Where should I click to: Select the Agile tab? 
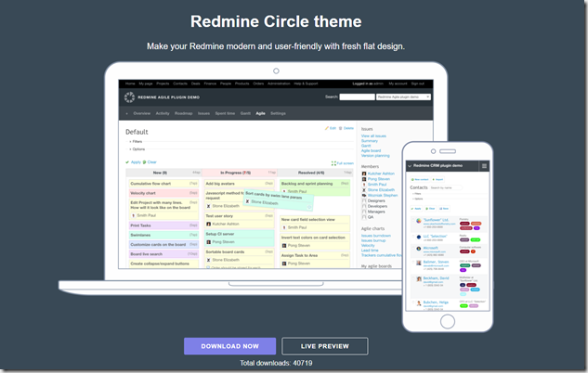[260, 113]
